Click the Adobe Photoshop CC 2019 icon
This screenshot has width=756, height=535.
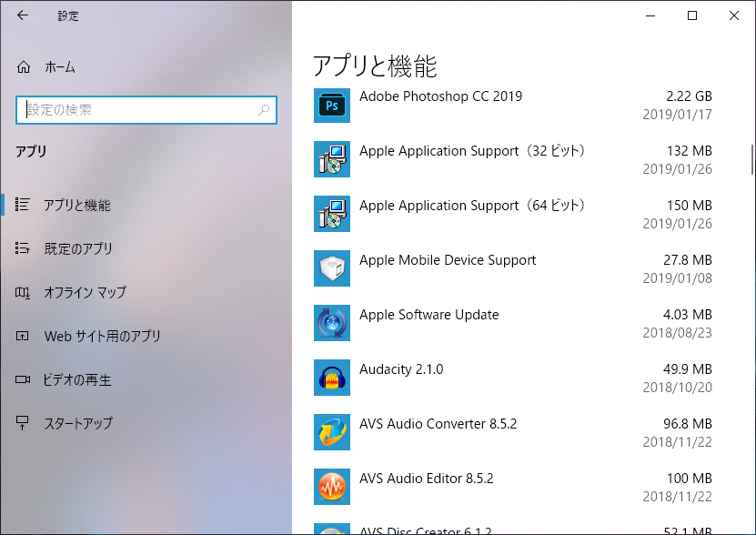coord(332,106)
